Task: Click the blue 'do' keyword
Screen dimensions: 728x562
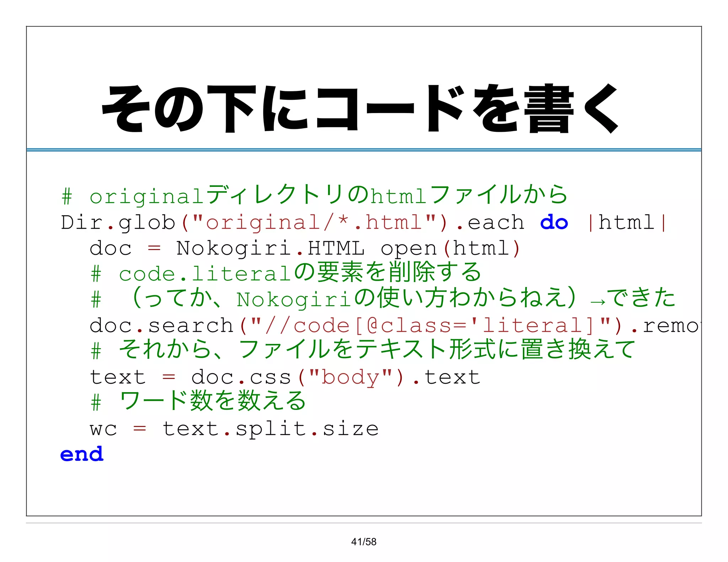Action: (x=554, y=222)
